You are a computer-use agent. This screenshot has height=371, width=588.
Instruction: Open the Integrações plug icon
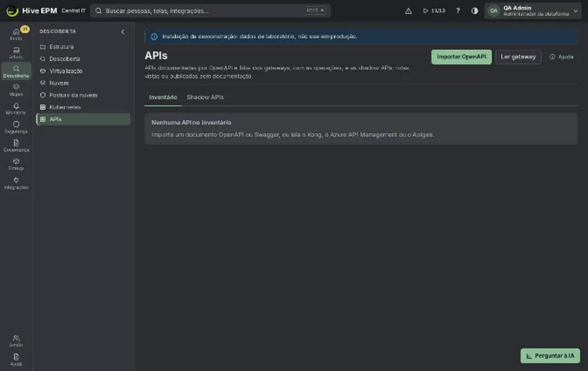(16, 183)
